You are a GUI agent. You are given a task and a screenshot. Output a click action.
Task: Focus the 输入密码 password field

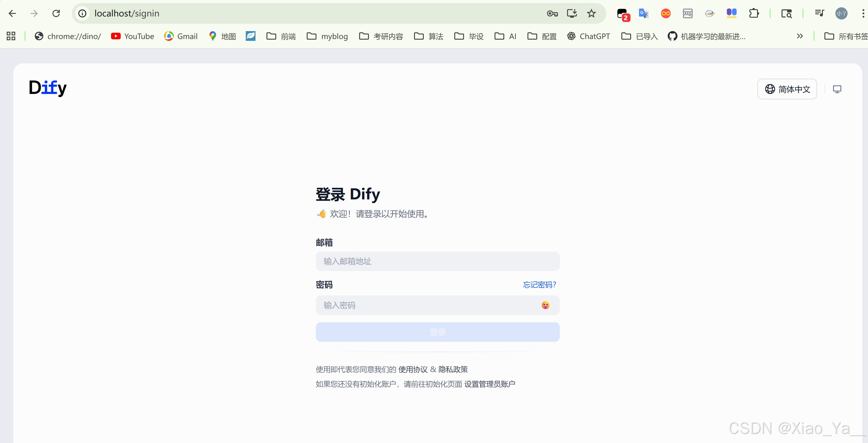[428, 305]
